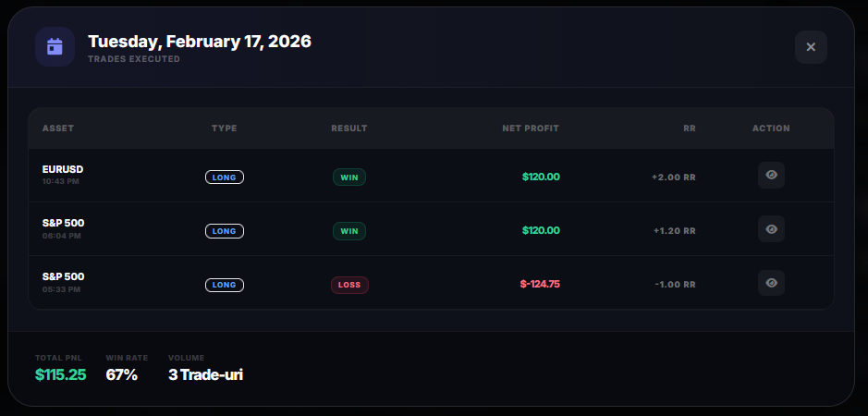Click the 3 Trade-uri volume value
This screenshot has height=416, width=868.
point(205,374)
